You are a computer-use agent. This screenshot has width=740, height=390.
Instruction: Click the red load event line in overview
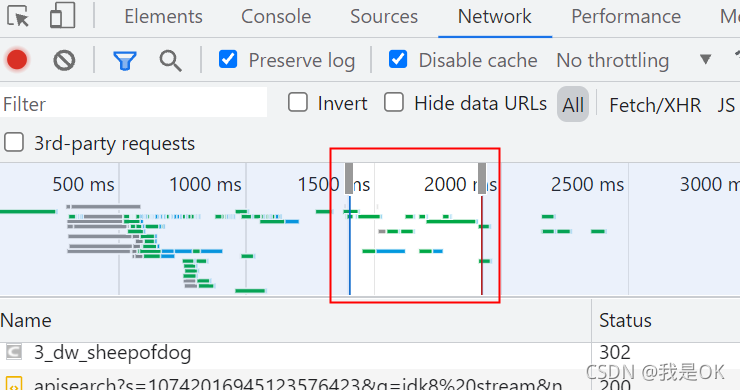482,246
